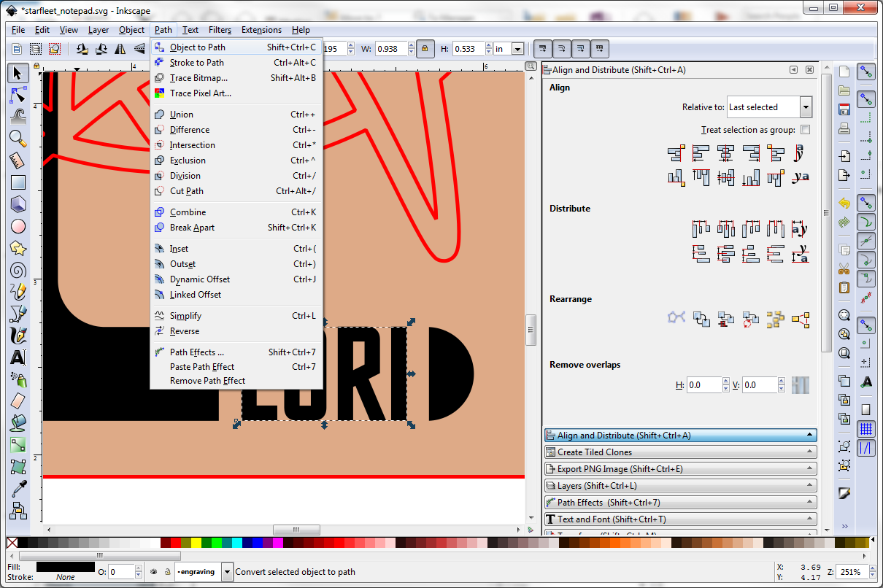
Task: Click the remove overlaps apply icon
Action: [x=801, y=384]
